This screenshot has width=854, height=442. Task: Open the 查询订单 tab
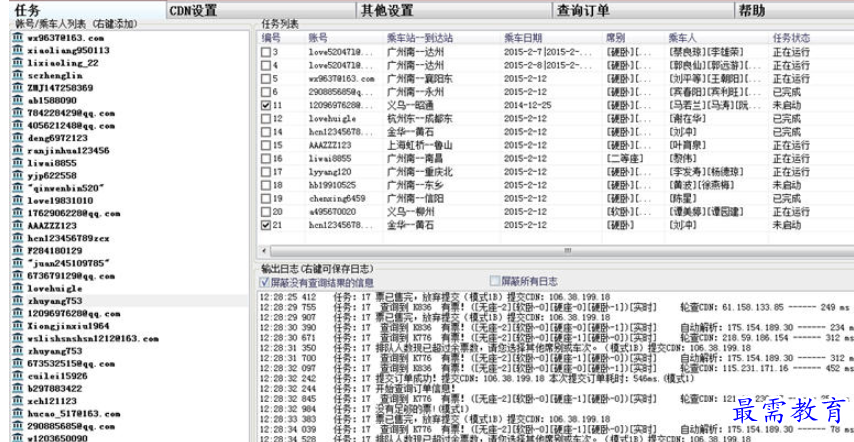click(x=585, y=11)
